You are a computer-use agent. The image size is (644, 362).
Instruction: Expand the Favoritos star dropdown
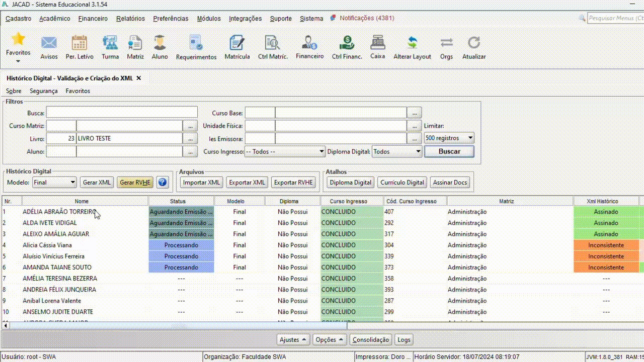tap(18, 61)
